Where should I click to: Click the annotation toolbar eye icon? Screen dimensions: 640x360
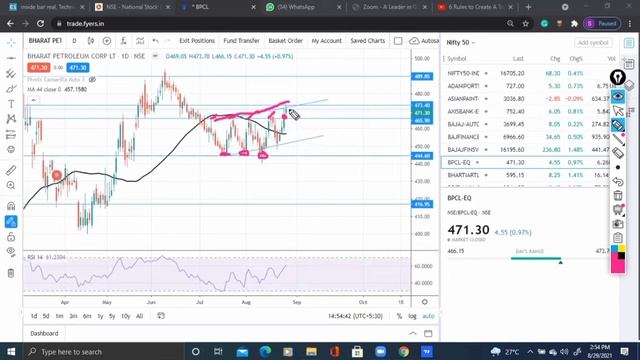(x=618, y=96)
